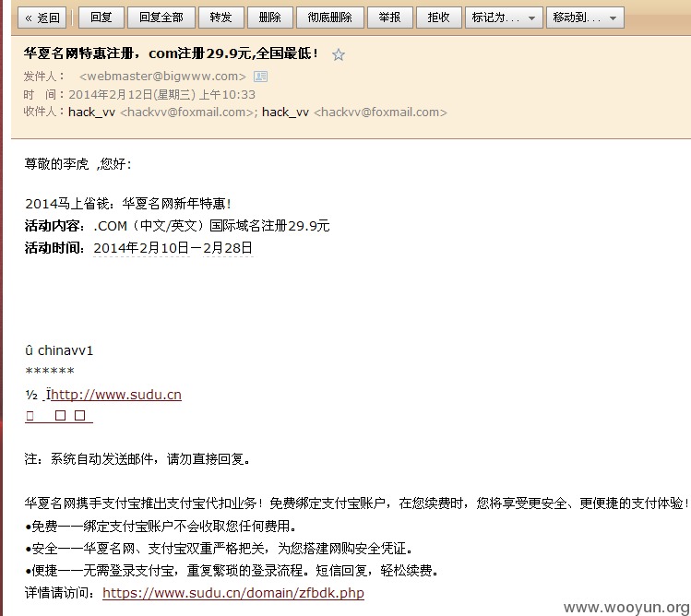Screen dimensions: 691x616
Task: Click the « 返回 back button
Action: point(42,18)
